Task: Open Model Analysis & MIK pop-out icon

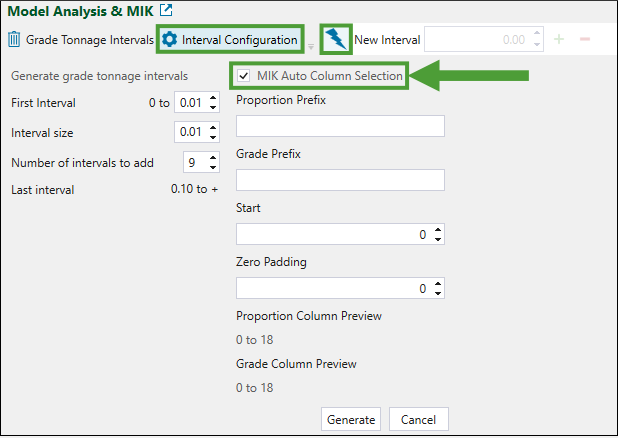Action: 166,12
